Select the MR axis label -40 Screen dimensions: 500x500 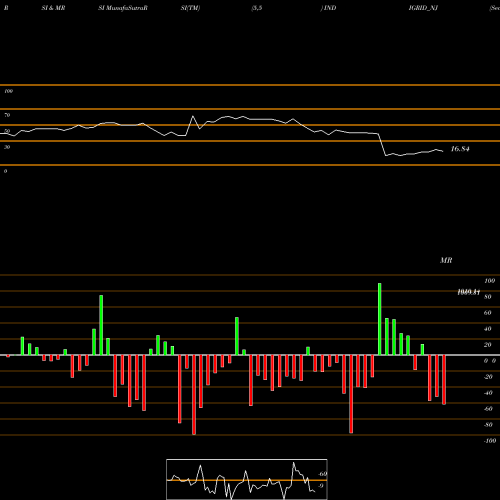[488, 393]
